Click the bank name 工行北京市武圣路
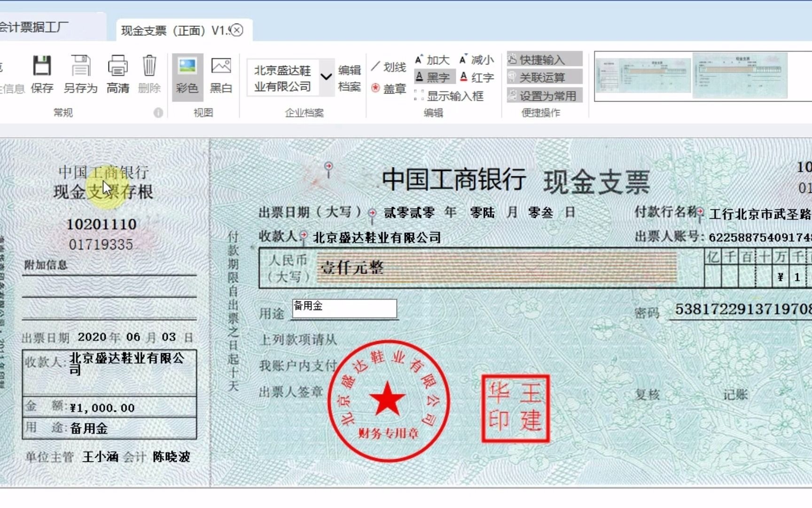This screenshot has height=508, width=812. (x=760, y=214)
